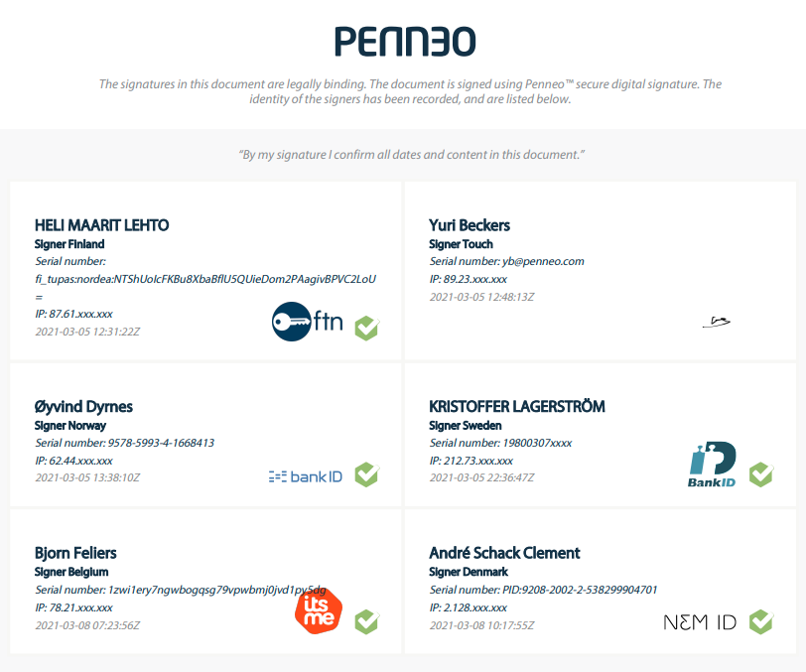This screenshot has width=806, height=672.
Task: Click green checkmark next to itsme logo
Action: point(367,621)
